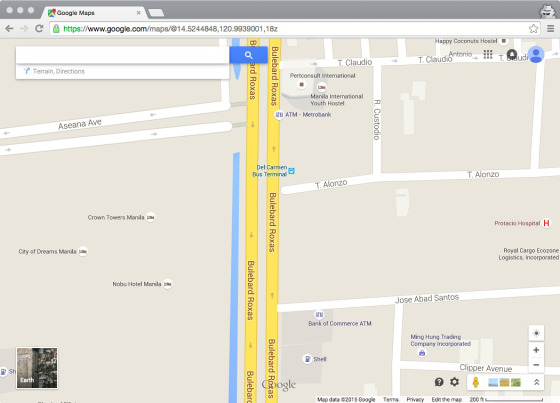
Task: Switch to the Earth view thumbnail
Action: [x=37, y=368]
